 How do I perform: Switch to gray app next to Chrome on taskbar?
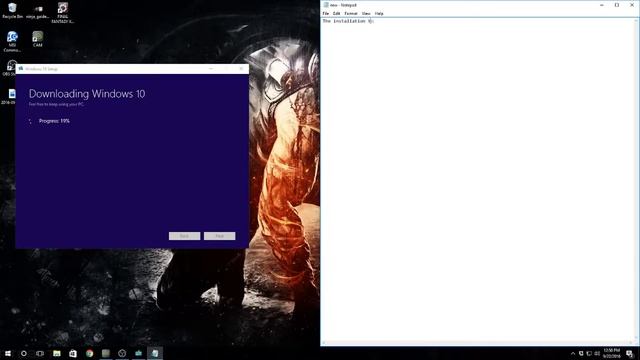[106, 353]
